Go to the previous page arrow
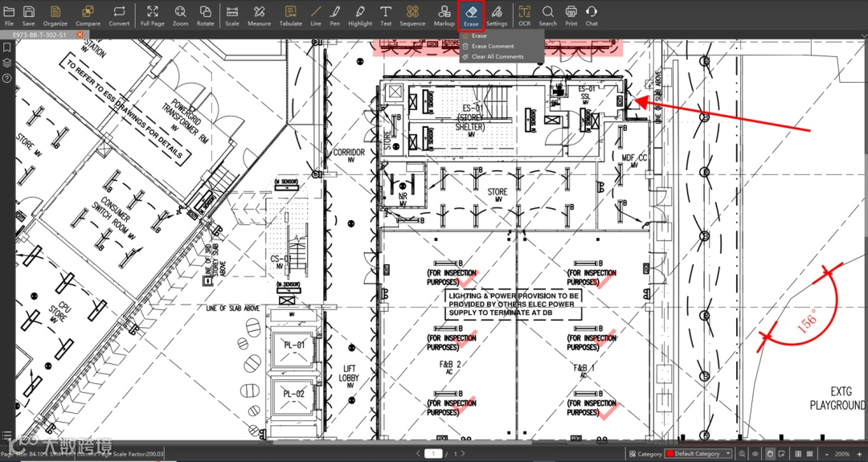868x462 pixels. pyautogui.click(x=419, y=454)
